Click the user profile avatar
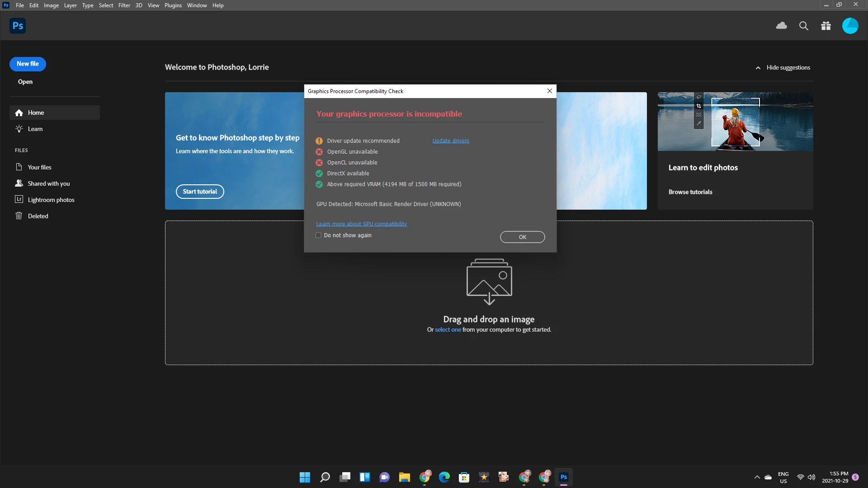The height and width of the screenshot is (488, 868). tap(850, 26)
